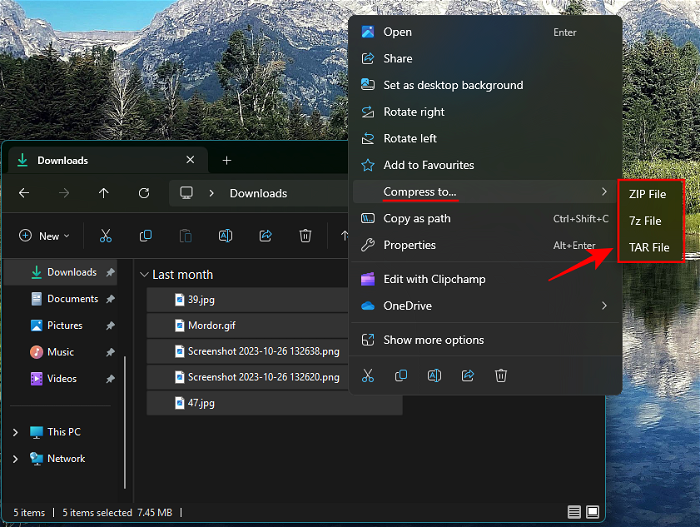Screen dimensions: 700x527
Task: Expand This PC tree node
Action: pos(15,432)
